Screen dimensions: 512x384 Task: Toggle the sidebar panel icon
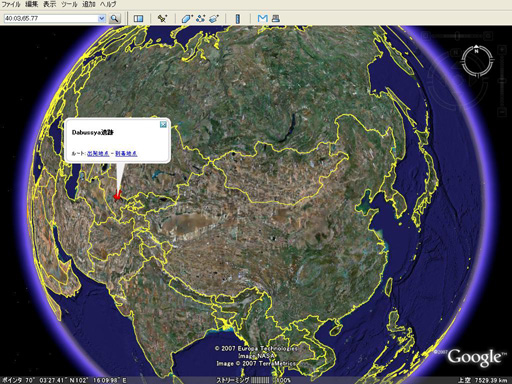pyautogui.click(x=138, y=18)
